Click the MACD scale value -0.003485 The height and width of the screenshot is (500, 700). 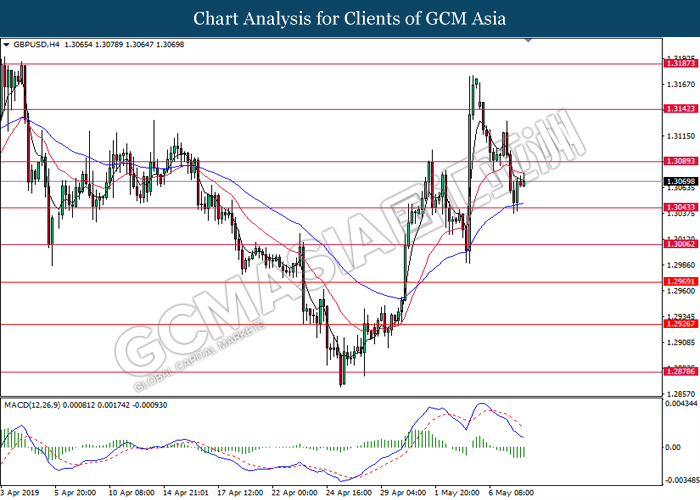click(682, 480)
